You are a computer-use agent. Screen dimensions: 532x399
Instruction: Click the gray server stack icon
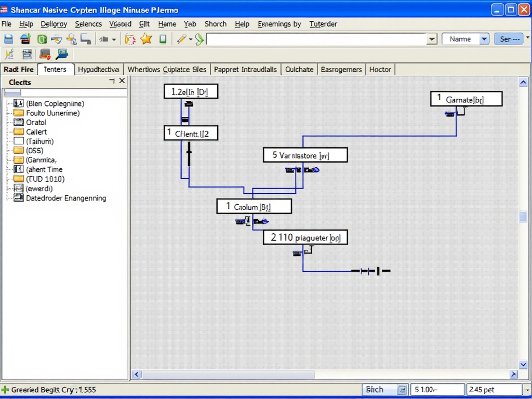tap(27, 54)
